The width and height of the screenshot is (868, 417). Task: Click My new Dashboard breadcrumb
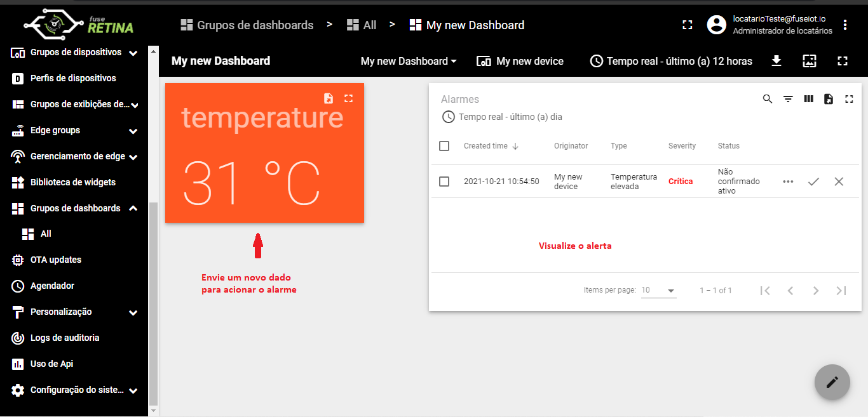pos(467,25)
